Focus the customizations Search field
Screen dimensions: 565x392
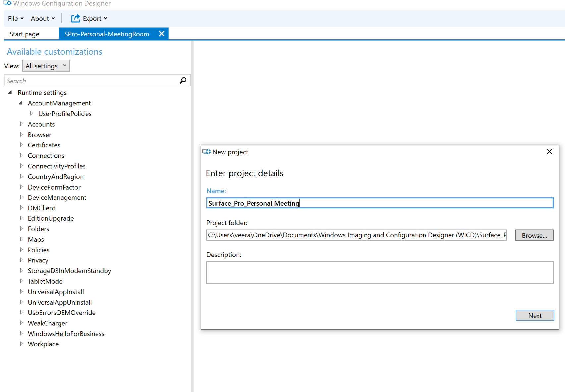[91, 81]
